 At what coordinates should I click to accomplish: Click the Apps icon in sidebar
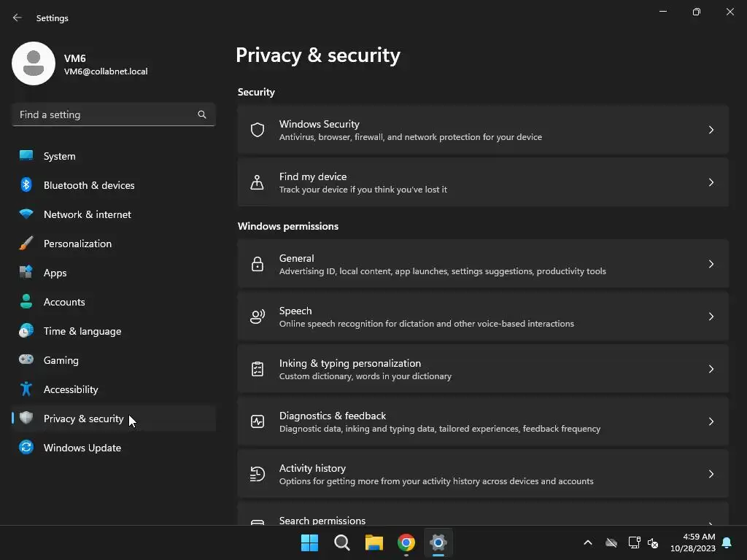26,272
